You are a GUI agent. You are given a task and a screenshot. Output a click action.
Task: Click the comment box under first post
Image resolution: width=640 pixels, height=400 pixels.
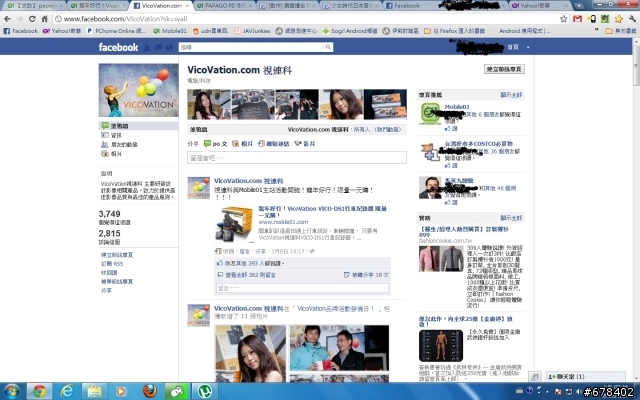click(302, 288)
